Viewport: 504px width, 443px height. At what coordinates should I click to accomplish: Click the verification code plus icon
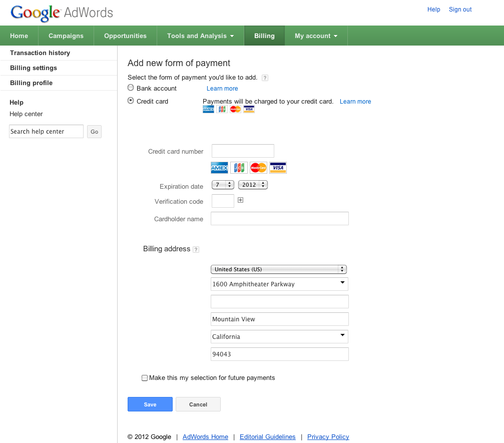(x=240, y=200)
